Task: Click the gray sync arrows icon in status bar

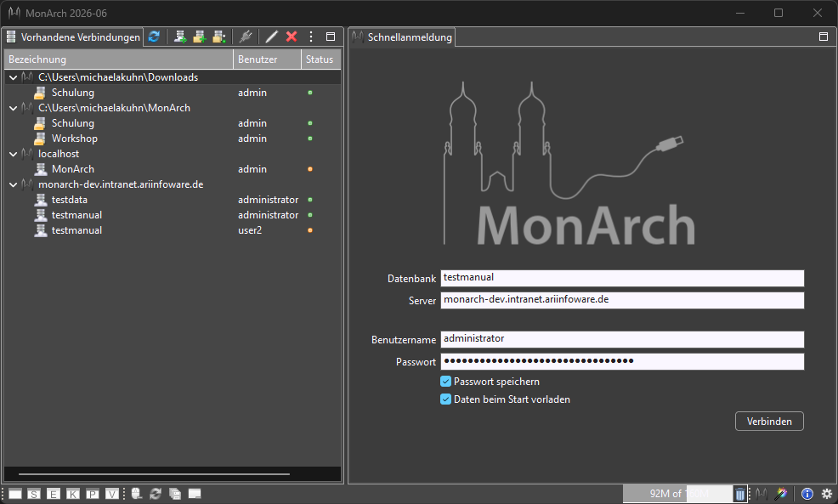Action: click(156, 493)
